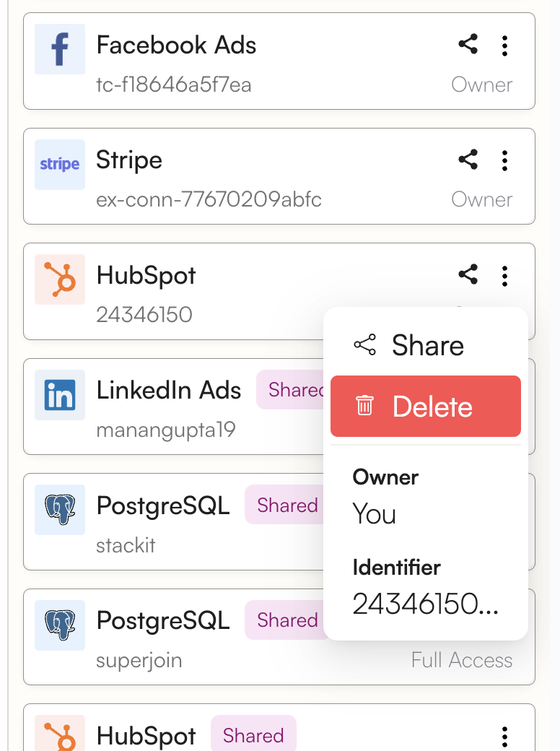The height and width of the screenshot is (751, 560).
Task: Click the LinkedIn Ads logo icon
Action: [60, 395]
